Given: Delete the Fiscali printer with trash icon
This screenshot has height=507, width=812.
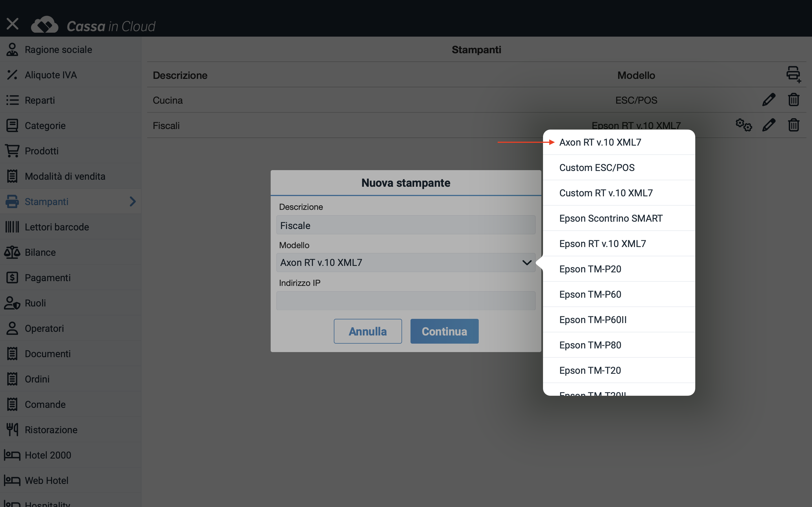Looking at the screenshot, I should 793,125.
